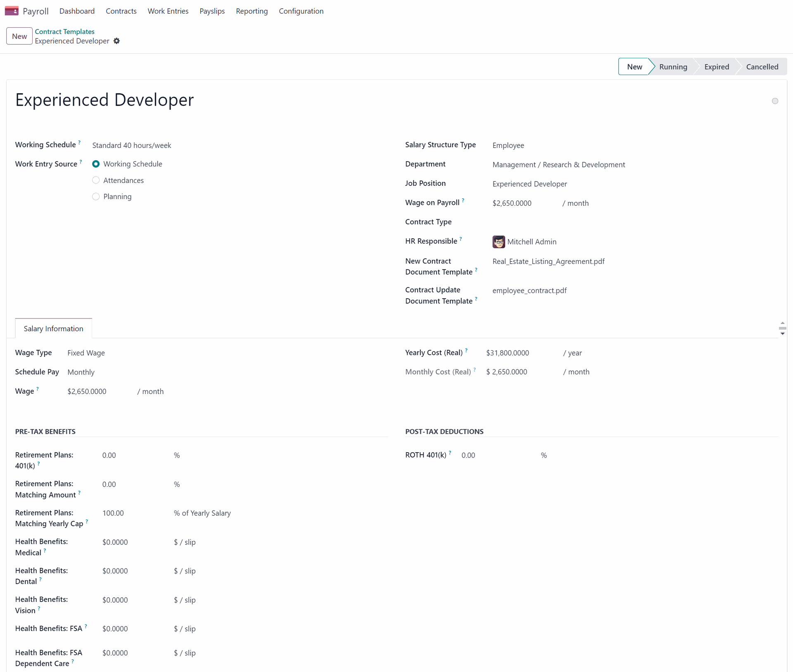Select Attendances as work entry source
793x672 pixels.
96,180
